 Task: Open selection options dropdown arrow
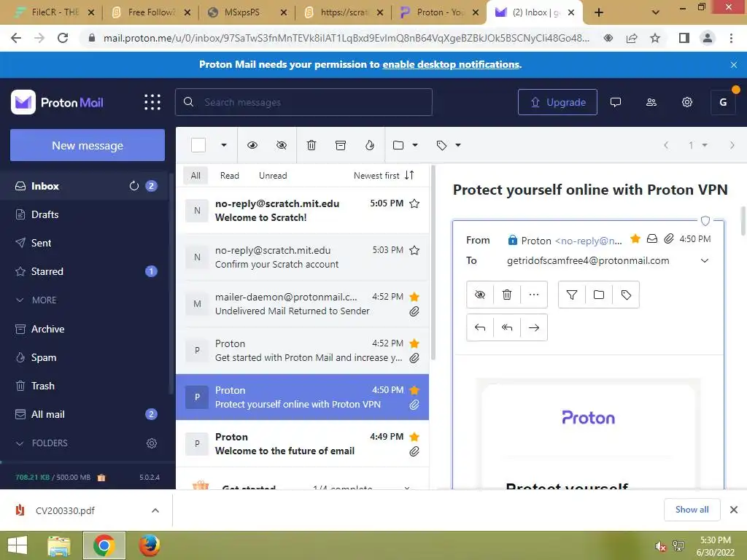point(223,145)
